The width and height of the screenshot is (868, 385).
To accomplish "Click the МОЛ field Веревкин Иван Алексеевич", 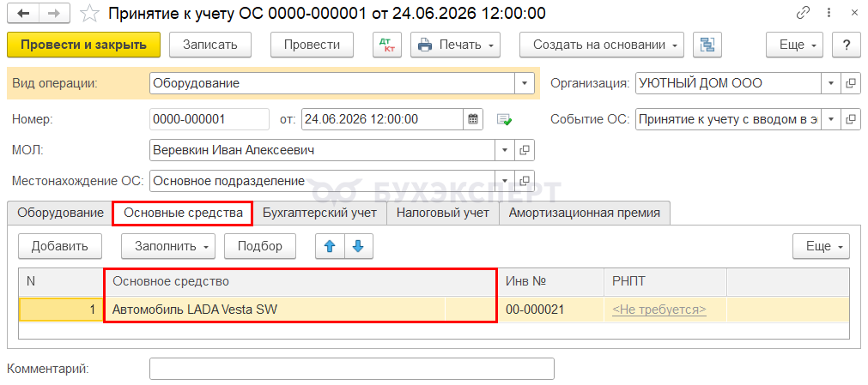I will 322,150.
